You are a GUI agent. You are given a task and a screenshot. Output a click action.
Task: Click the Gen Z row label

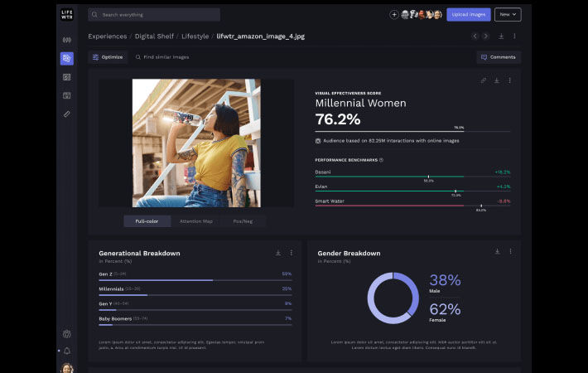click(x=105, y=274)
